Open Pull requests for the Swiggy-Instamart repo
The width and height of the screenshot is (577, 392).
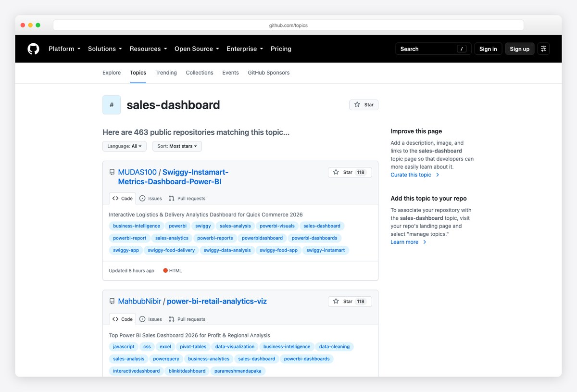(x=187, y=198)
